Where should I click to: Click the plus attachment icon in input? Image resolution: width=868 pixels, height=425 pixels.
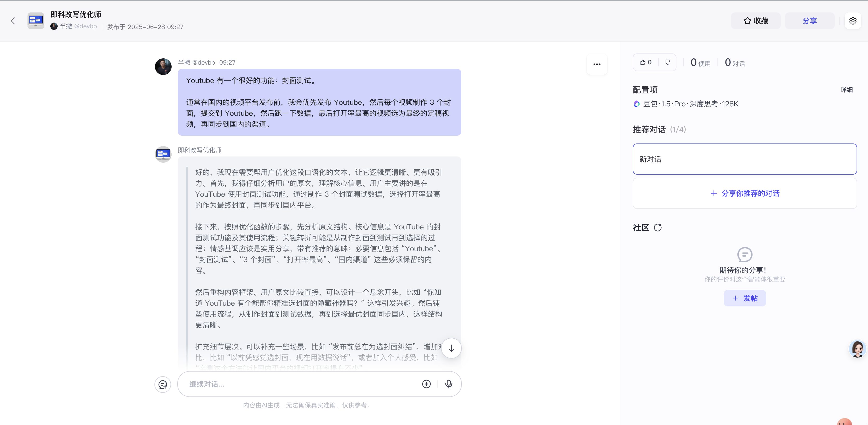click(x=426, y=384)
